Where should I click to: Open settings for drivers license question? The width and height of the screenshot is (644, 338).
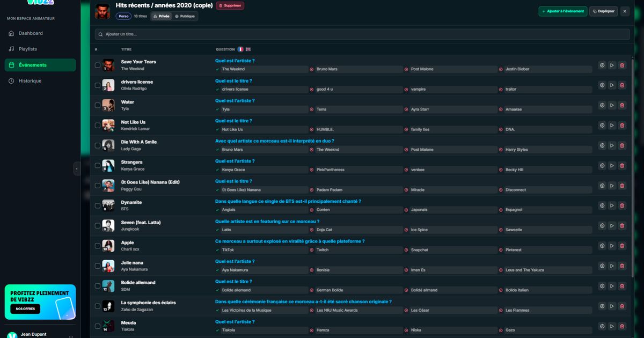coord(602,85)
